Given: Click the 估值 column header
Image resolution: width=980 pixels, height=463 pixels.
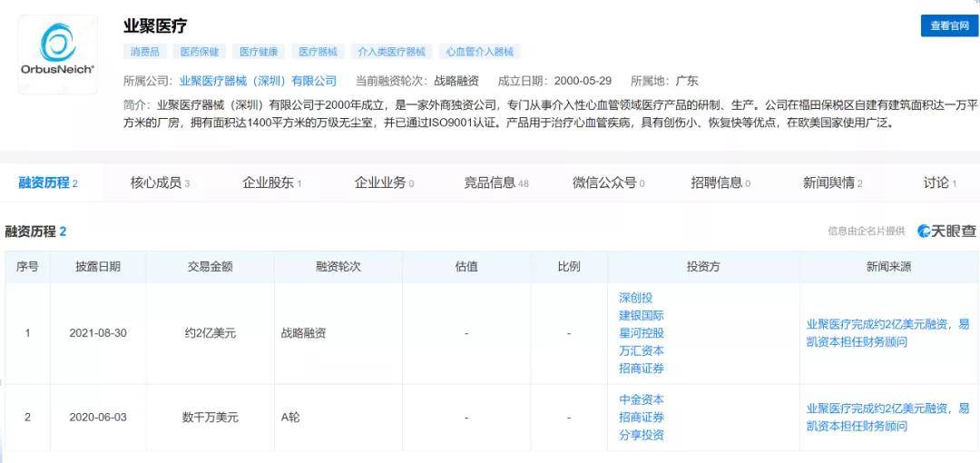Looking at the screenshot, I should [x=466, y=267].
